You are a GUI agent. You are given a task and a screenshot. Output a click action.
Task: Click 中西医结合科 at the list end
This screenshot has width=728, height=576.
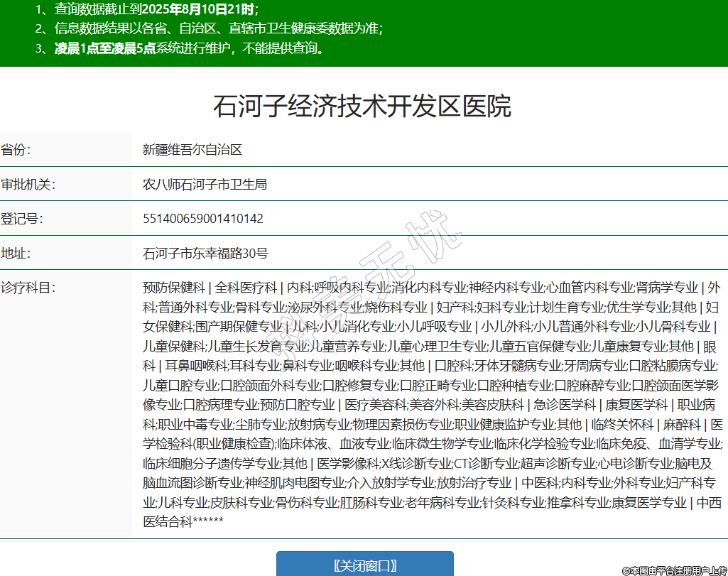point(168,522)
